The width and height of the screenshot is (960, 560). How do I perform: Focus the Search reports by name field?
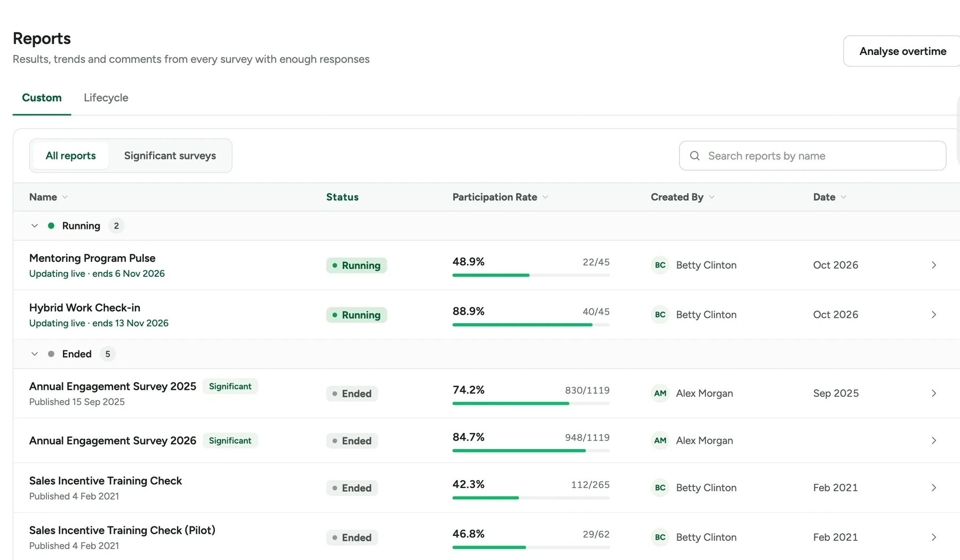point(812,156)
